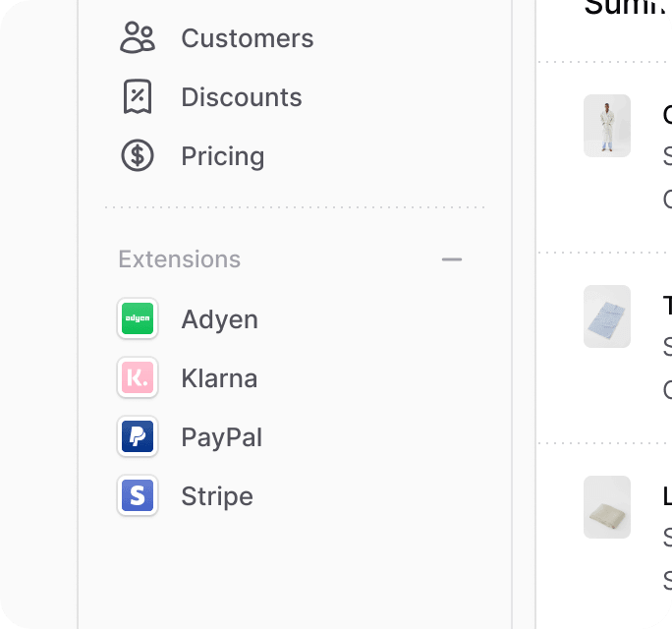Viewport: 672px width, 629px height.
Task: Open the blue PayPal extension logo
Action: click(138, 436)
